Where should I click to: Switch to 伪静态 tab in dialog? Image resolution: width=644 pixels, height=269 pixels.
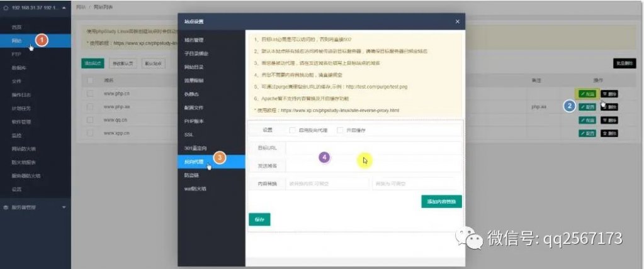click(191, 94)
